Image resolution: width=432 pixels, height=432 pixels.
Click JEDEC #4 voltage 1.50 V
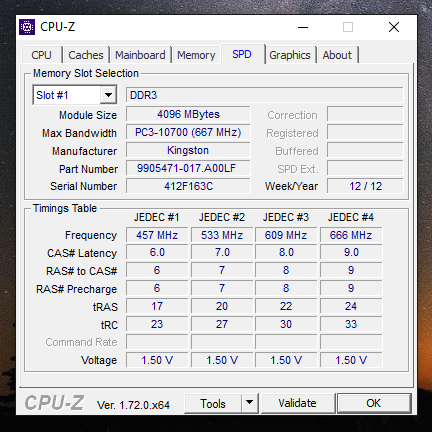click(x=351, y=360)
